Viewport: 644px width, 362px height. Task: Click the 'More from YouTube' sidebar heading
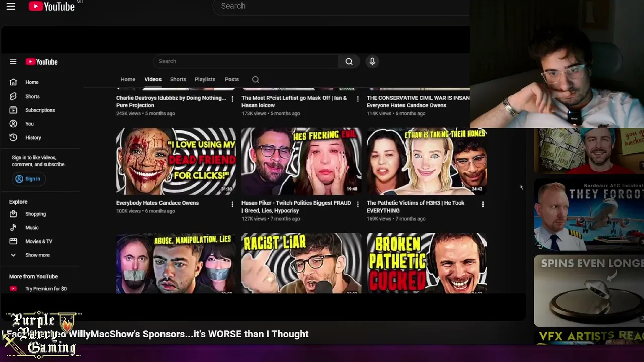pyautogui.click(x=33, y=276)
